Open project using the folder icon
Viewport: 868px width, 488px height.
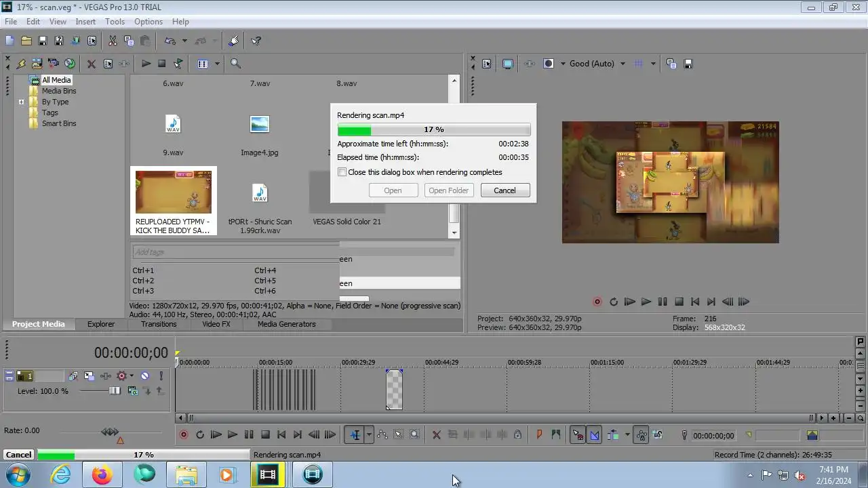click(x=26, y=41)
